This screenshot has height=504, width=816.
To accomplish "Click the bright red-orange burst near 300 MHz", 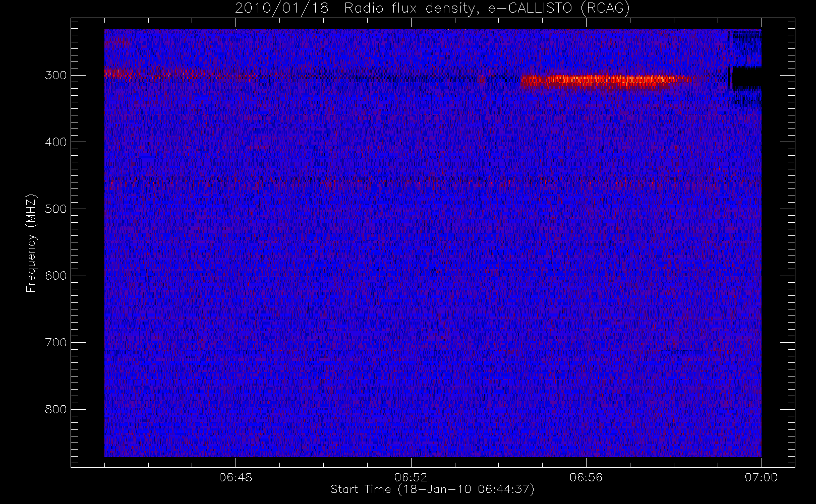I will 599,80.
